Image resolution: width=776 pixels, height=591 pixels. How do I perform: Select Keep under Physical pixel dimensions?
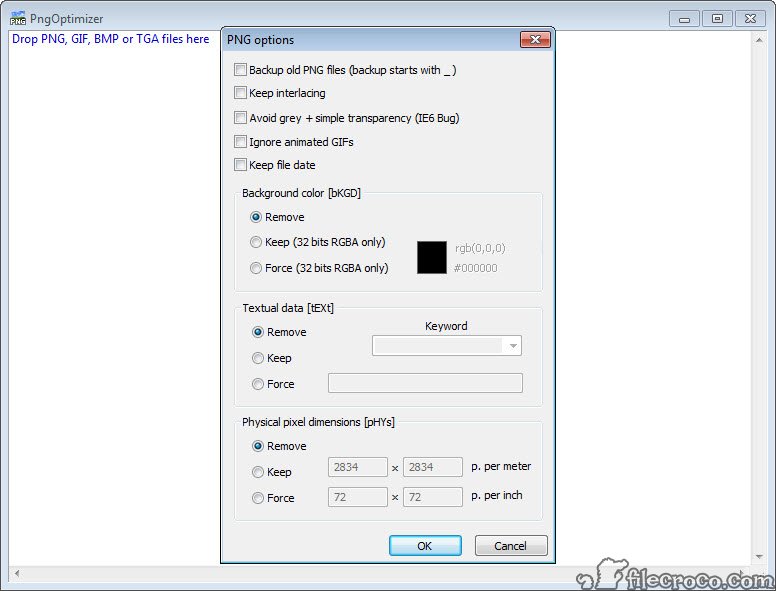coord(258,472)
